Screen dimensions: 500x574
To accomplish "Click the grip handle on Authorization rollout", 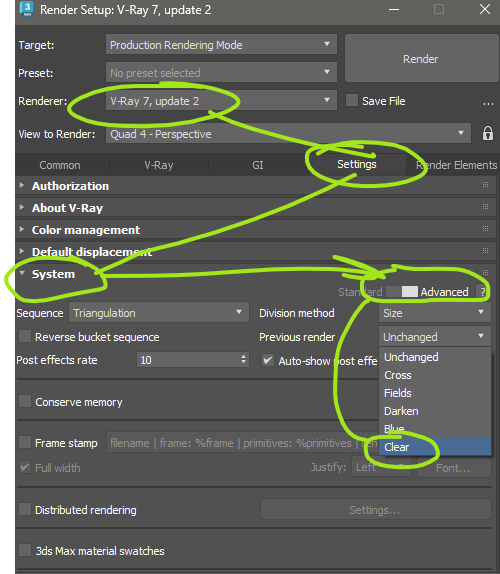I will (x=485, y=184).
